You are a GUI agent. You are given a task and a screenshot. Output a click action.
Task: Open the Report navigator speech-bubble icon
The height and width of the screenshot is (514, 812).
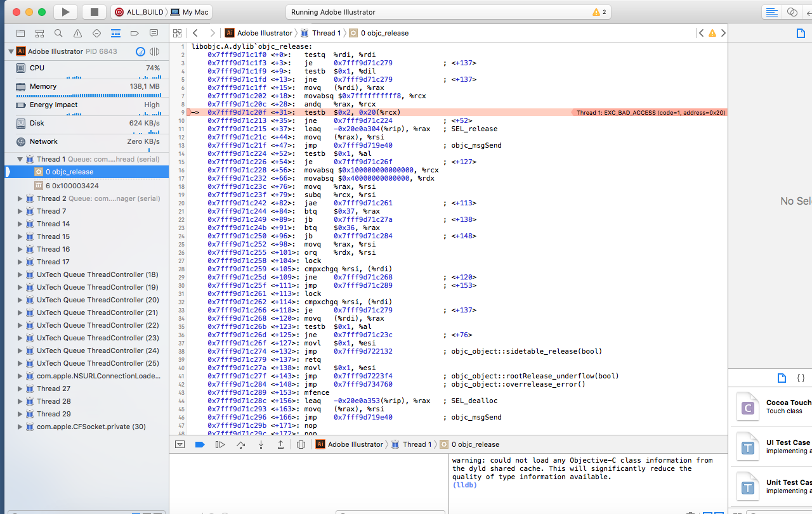154,33
